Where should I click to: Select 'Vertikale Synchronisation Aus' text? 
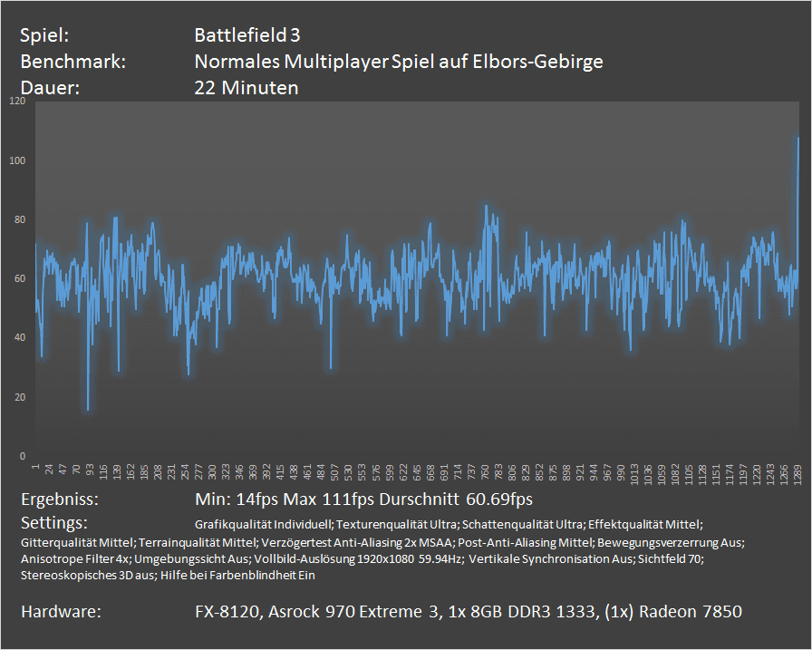[x=550, y=558]
